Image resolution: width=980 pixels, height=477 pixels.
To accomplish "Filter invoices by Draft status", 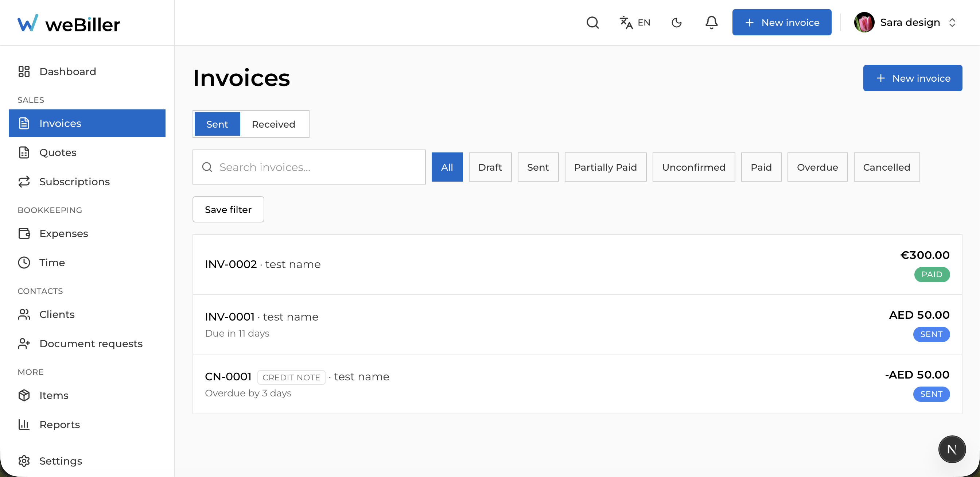I will [490, 167].
